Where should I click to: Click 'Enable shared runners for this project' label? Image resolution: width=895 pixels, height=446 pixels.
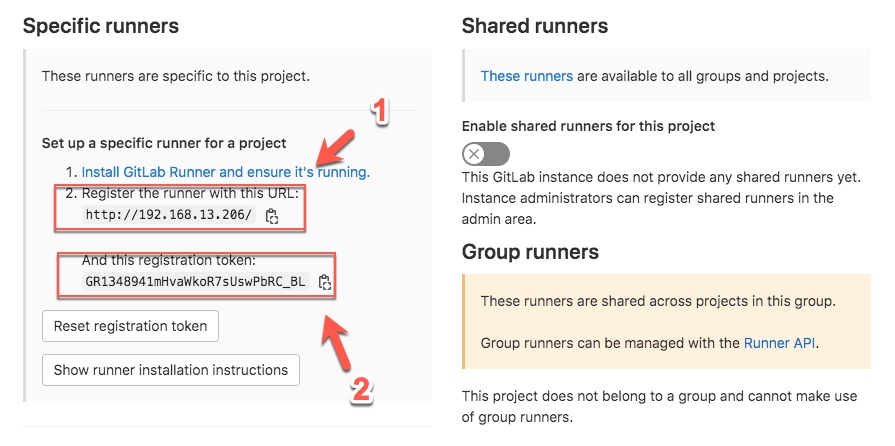(588, 126)
